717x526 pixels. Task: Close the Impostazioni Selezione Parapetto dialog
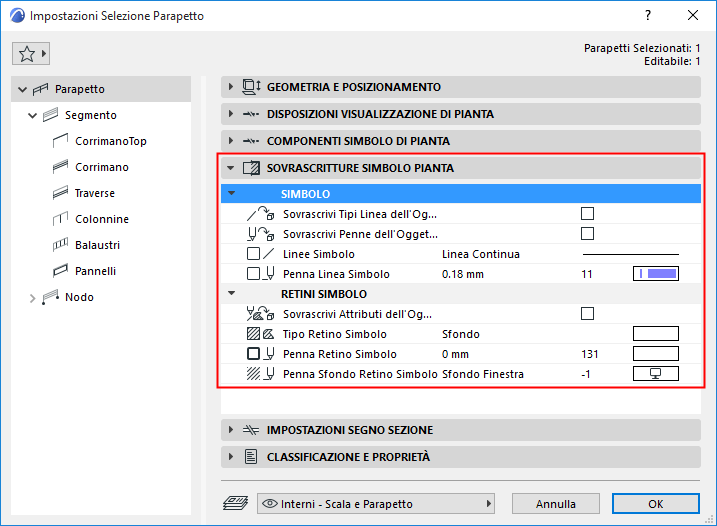[x=693, y=15]
